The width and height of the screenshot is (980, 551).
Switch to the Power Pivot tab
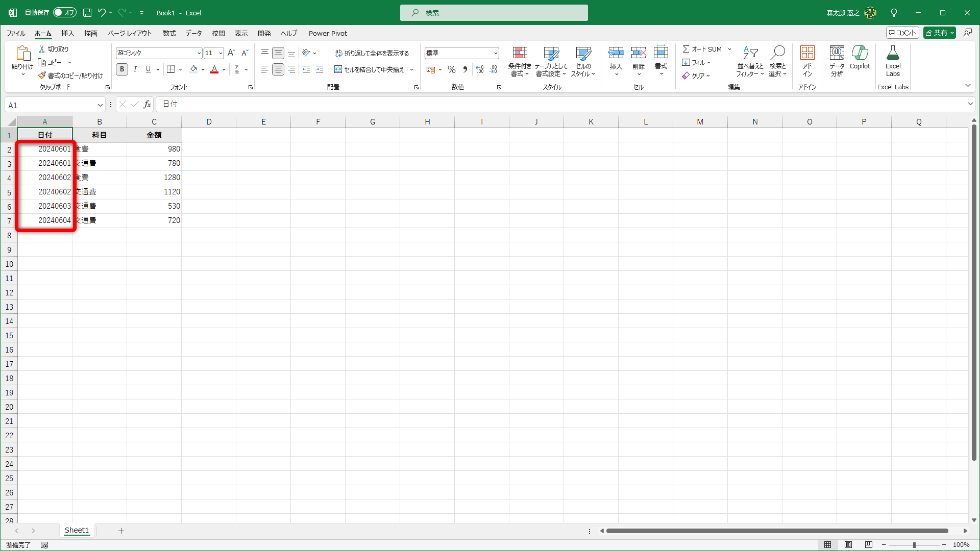click(x=328, y=34)
